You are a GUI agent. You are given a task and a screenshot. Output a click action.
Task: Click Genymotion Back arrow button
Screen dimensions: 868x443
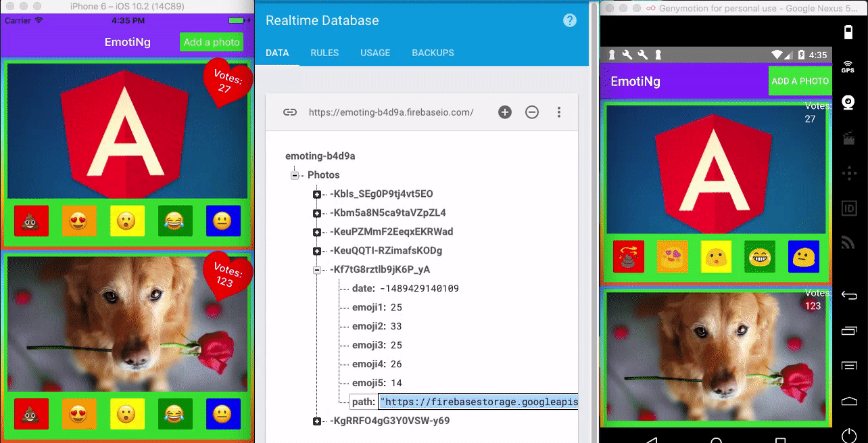849,296
